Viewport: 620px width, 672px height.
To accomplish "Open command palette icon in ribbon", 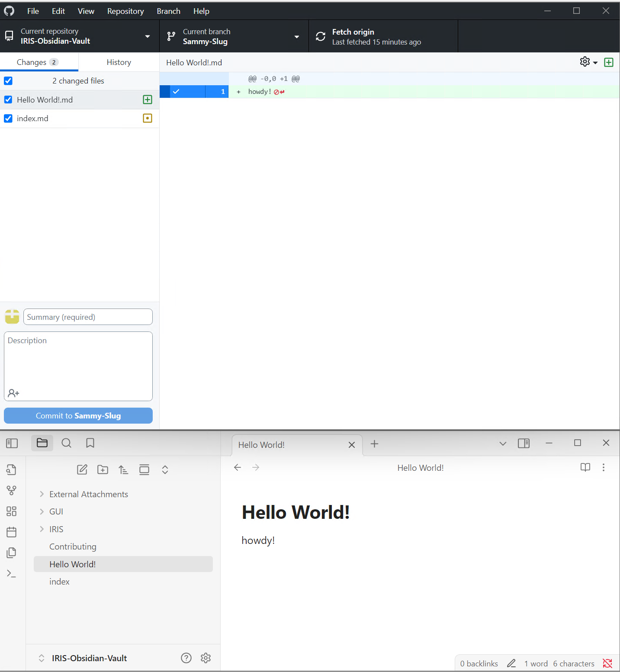I will coord(12,573).
